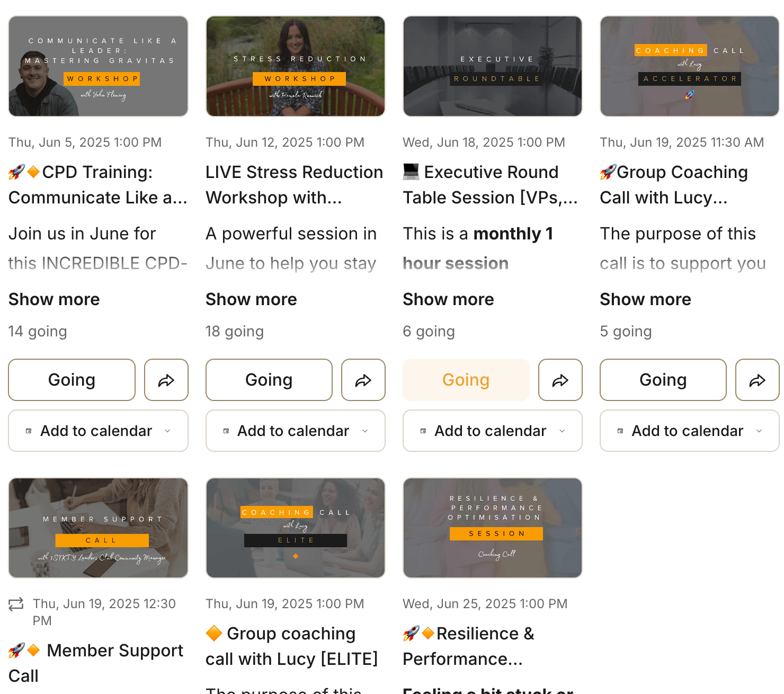Expand Show more under Group Coaching Call description
The image size is (784, 694).
(x=645, y=299)
